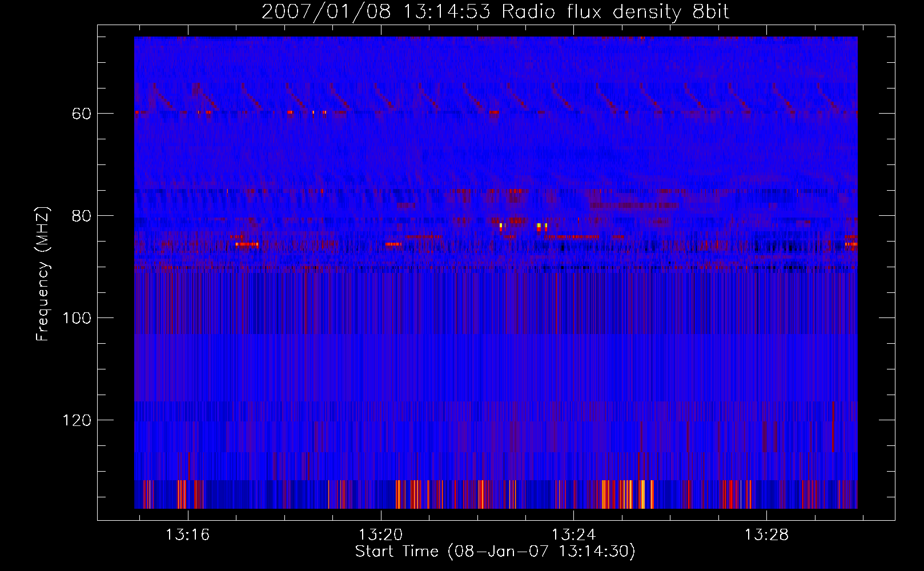Image resolution: width=924 pixels, height=571 pixels.
Task: Click the '13:20' time tick label
Action: click(x=380, y=534)
